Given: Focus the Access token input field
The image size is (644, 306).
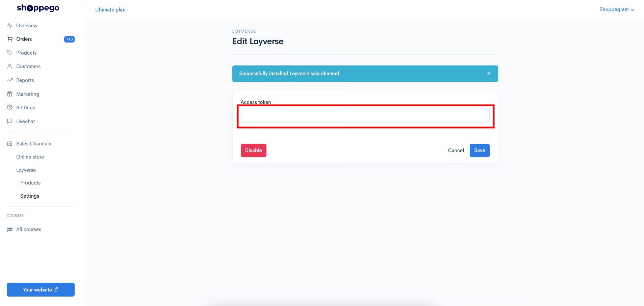Looking at the screenshot, I should click(365, 116).
